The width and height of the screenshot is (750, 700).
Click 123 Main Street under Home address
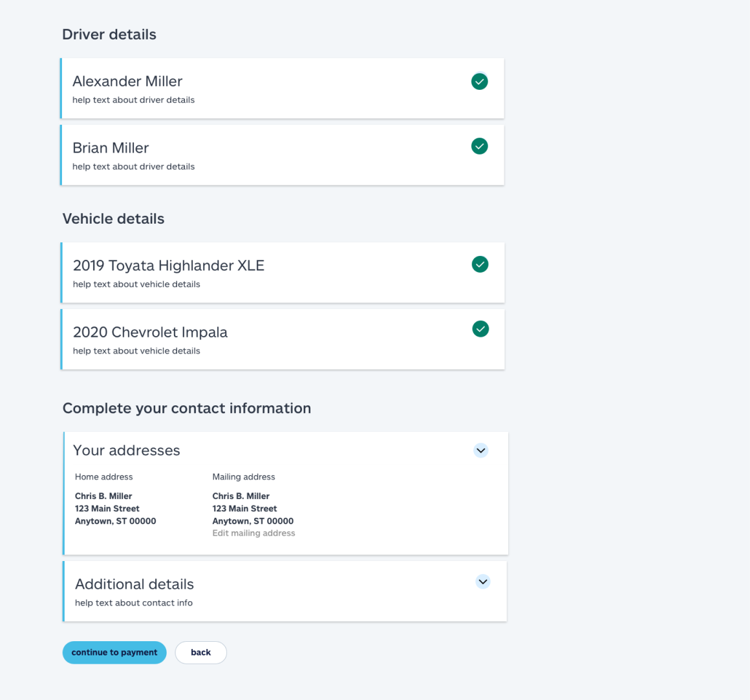click(107, 509)
